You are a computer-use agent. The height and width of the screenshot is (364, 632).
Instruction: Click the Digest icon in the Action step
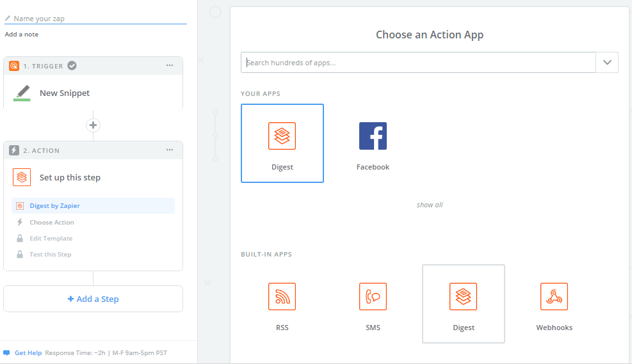tap(22, 177)
